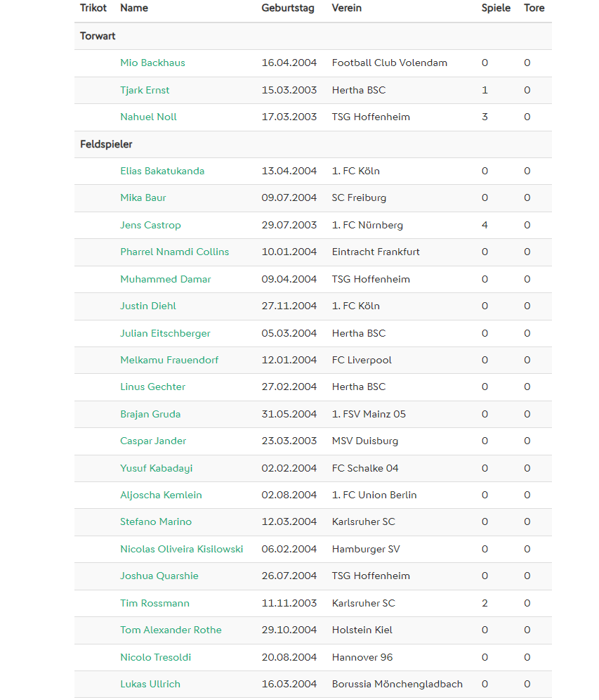This screenshot has width=599, height=700.
Task: Click the Spiele column header
Action: point(496,8)
